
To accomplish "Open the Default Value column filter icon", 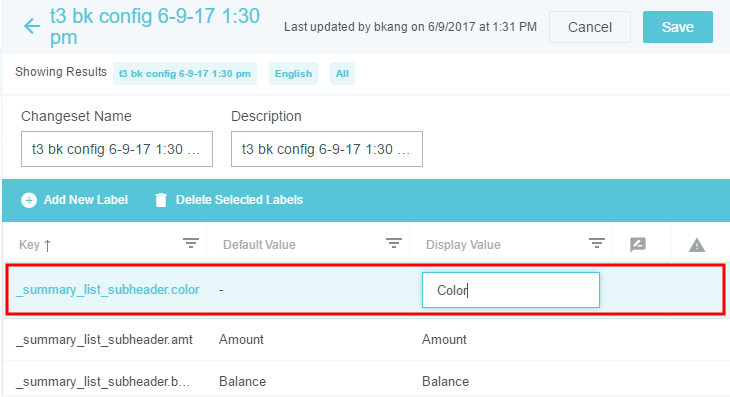I will [x=394, y=243].
